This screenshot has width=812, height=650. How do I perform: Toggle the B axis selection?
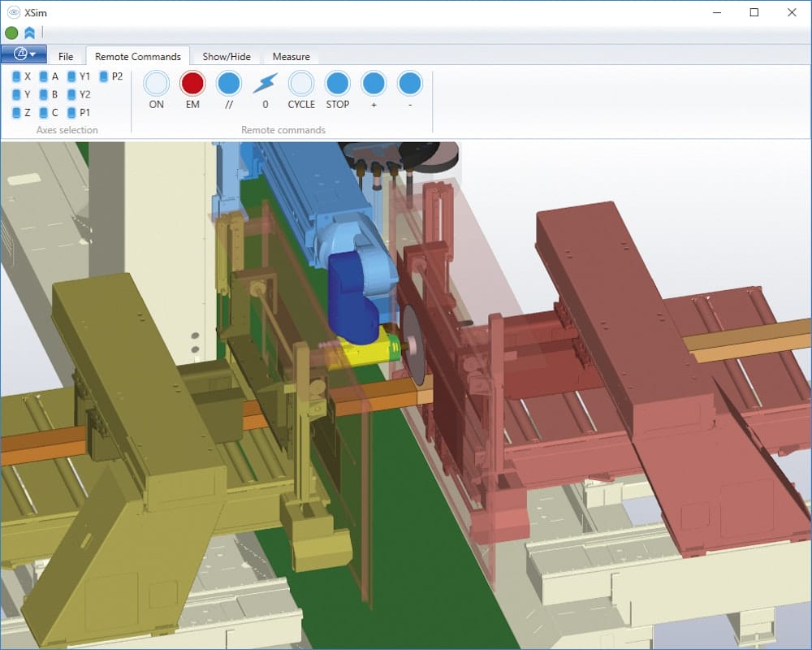(x=45, y=94)
